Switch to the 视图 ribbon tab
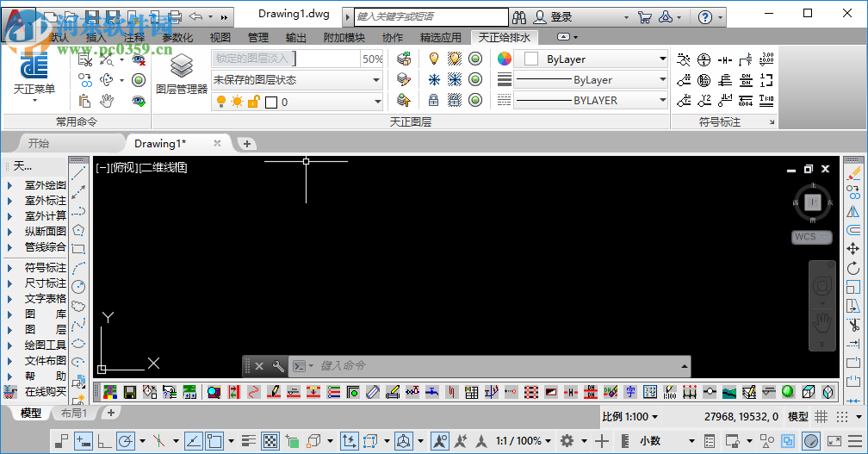The height and width of the screenshot is (454, 868). tap(220, 37)
